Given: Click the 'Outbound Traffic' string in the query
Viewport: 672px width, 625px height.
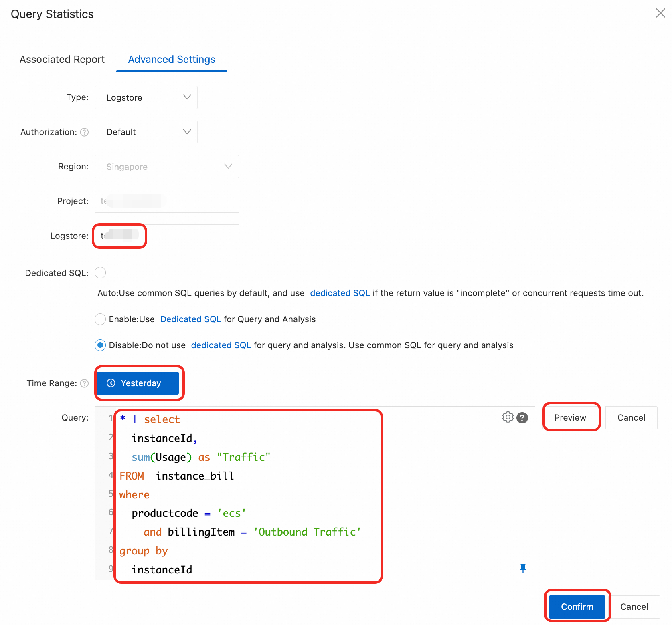Looking at the screenshot, I should 307,532.
